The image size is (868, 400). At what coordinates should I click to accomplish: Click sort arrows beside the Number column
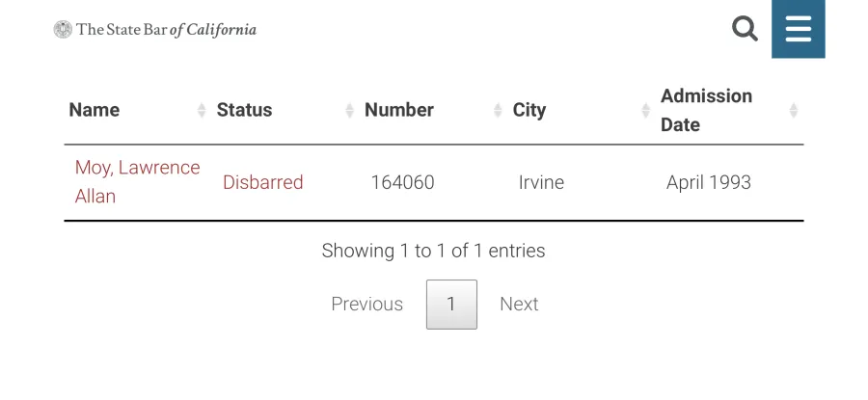coord(498,111)
